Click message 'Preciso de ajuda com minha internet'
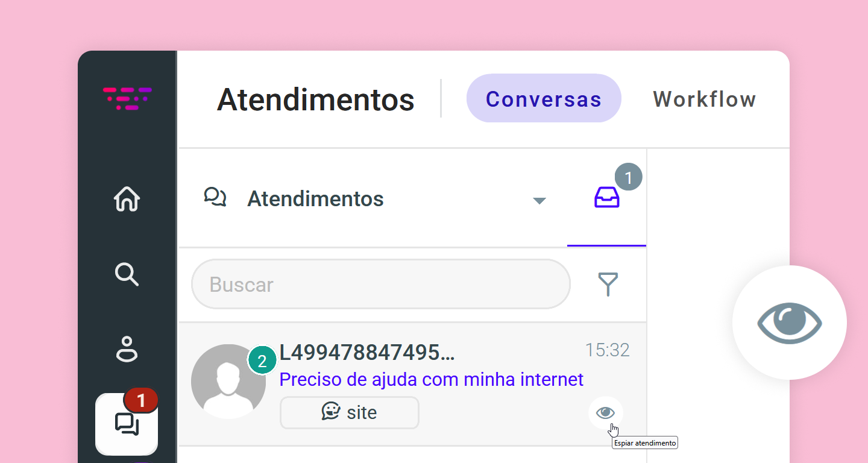The image size is (868, 463). pyautogui.click(x=432, y=379)
